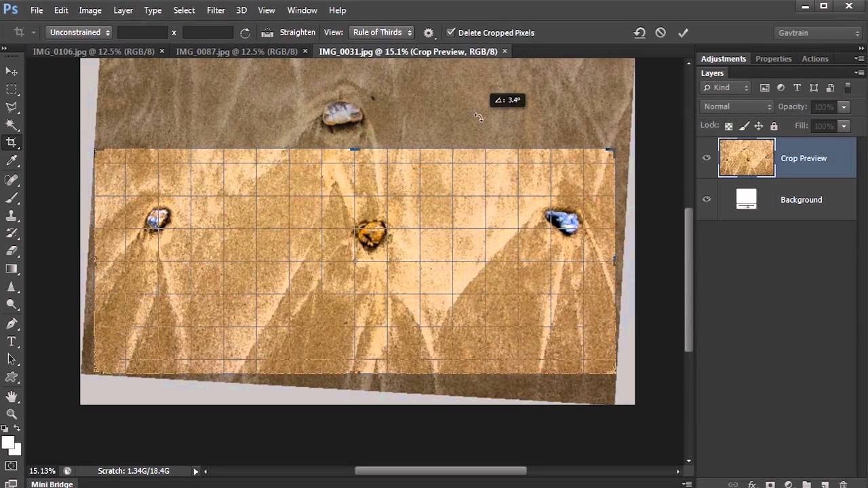Commit the crop with checkmark

[x=683, y=33]
